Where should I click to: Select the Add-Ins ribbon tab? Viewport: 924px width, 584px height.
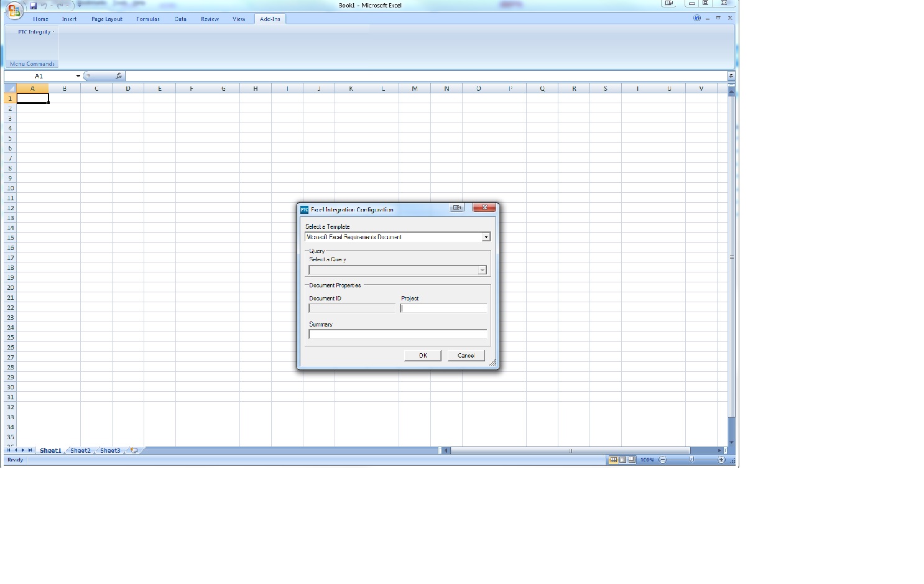coord(270,19)
